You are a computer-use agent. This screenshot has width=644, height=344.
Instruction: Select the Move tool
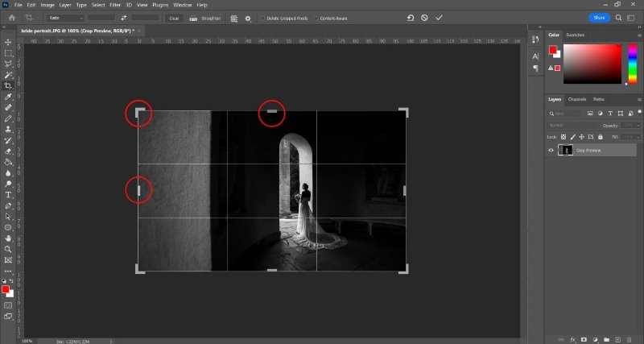[8, 41]
